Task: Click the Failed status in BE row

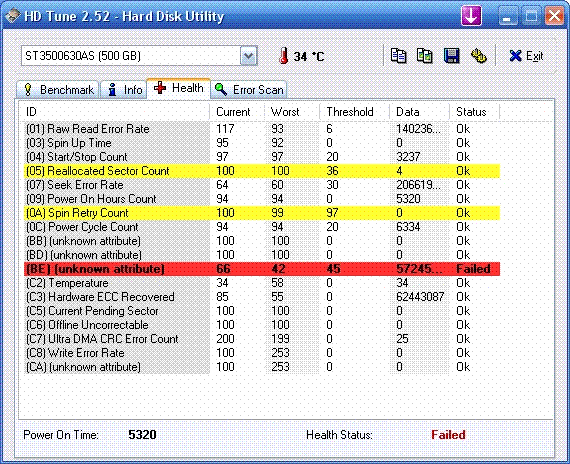Action: point(473,269)
